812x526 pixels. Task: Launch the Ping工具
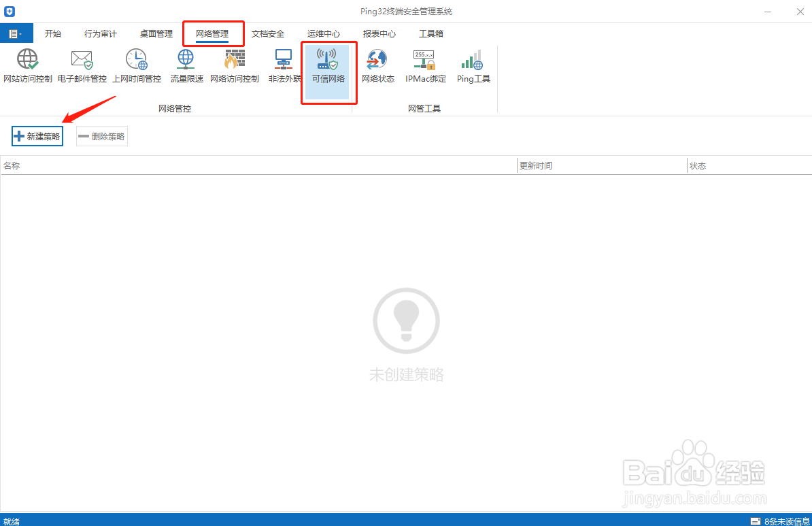click(x=473, y=66)
